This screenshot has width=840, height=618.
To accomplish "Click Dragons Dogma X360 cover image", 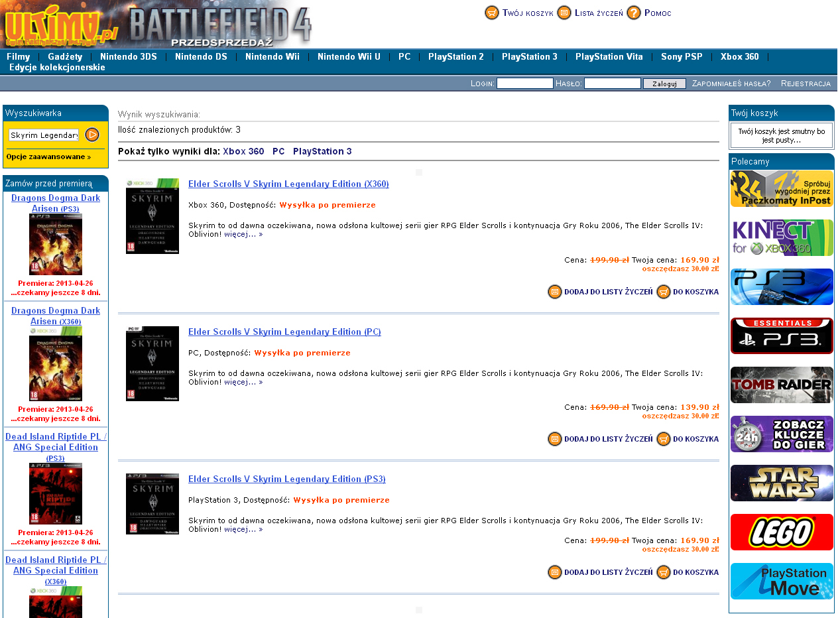I will point(56,364).
